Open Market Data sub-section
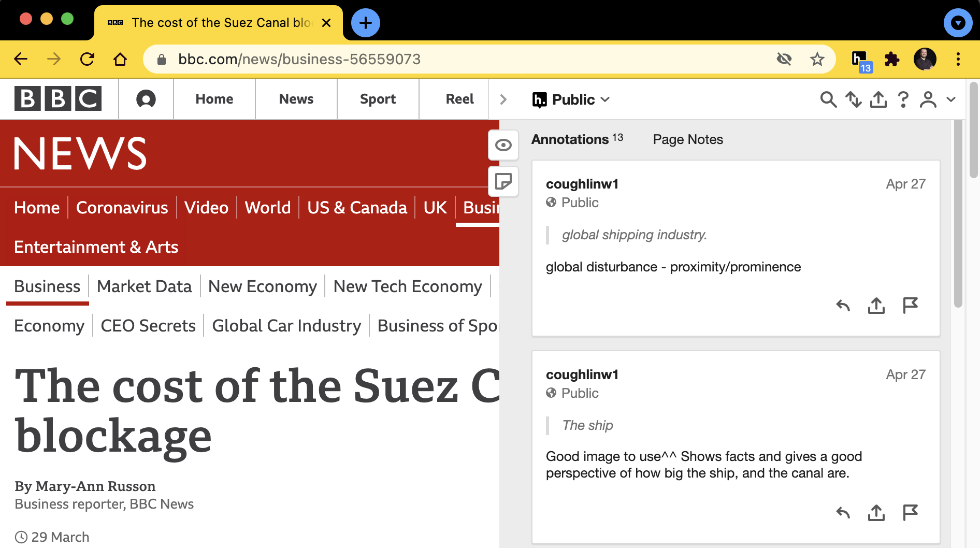The image size is (980, 548). [145, 286]
